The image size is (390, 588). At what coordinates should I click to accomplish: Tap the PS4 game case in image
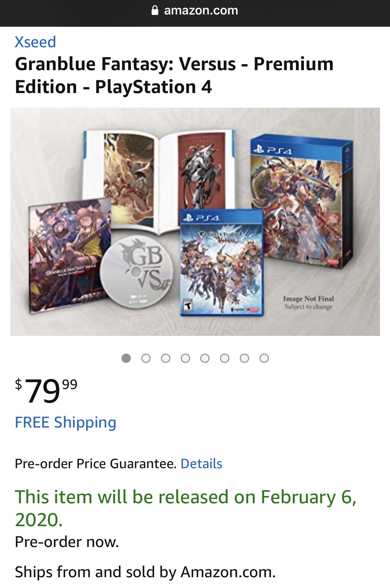(x=222, y=262)
